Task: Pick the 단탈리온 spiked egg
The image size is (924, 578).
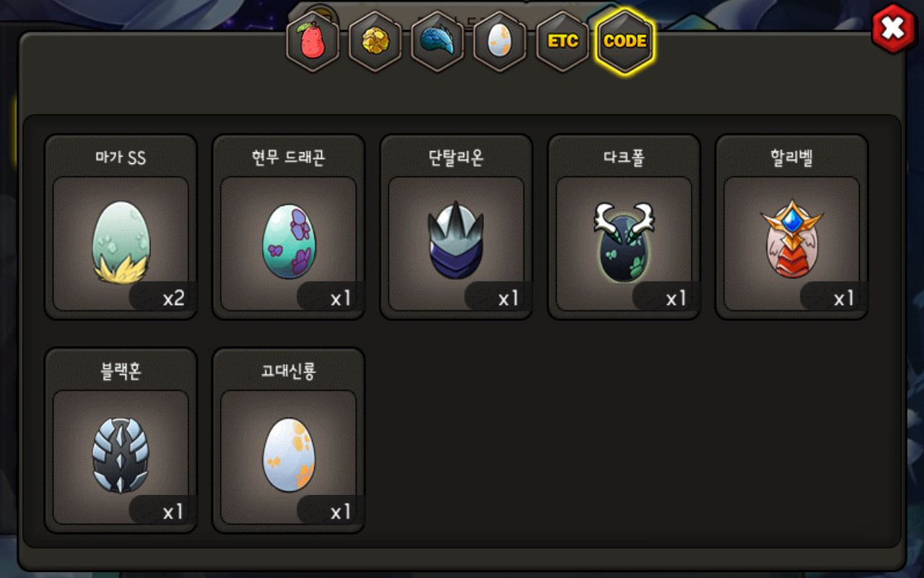Action: 456,241
